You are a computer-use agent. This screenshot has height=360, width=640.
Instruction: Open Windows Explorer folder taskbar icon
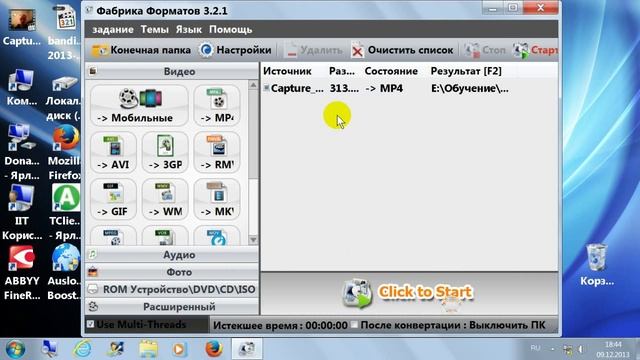tap(148, 349)
